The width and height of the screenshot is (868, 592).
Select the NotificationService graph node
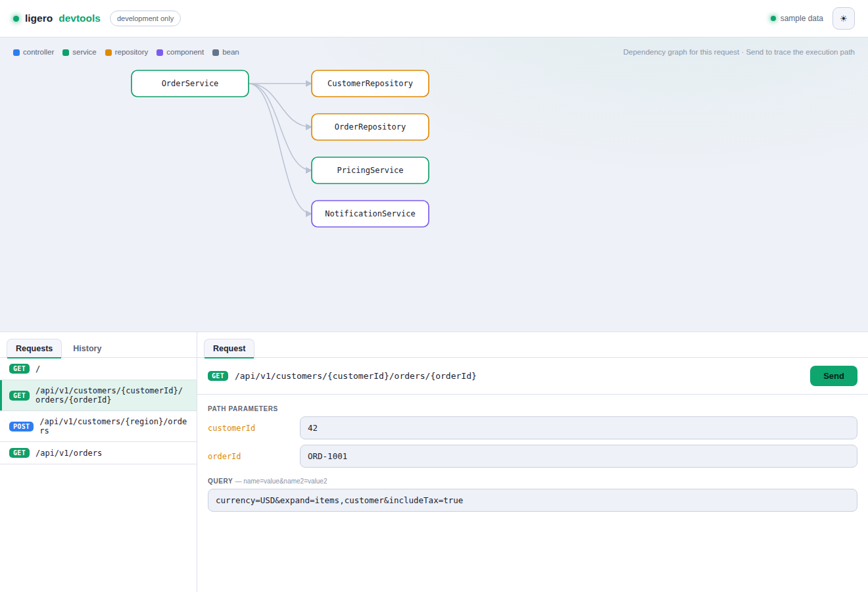370,214
